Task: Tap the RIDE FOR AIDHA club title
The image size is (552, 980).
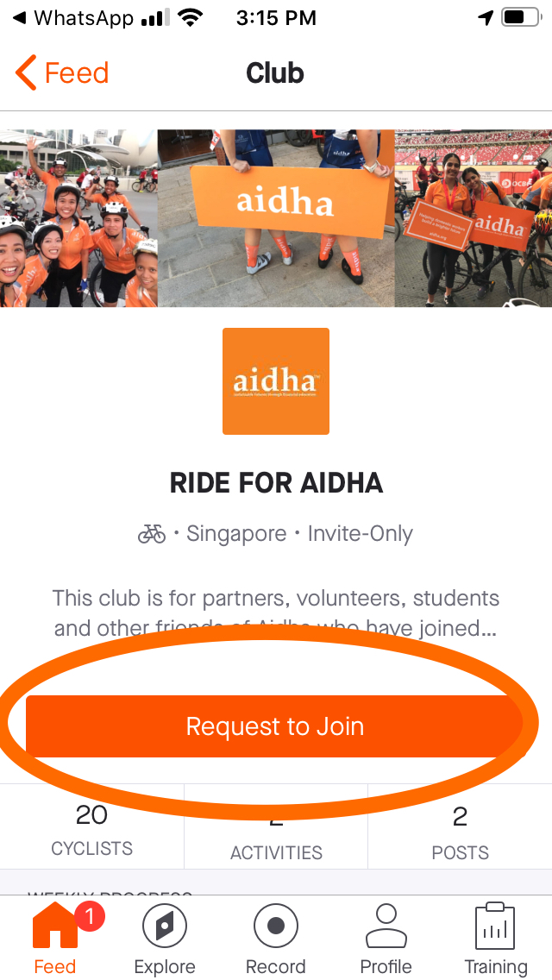Action: point(276,483)
